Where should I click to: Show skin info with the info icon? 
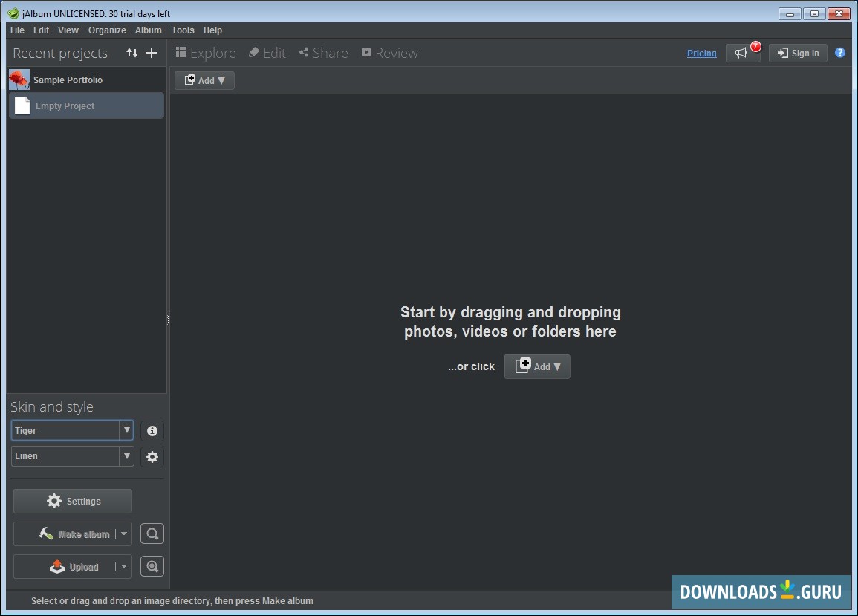click(152, 431)
